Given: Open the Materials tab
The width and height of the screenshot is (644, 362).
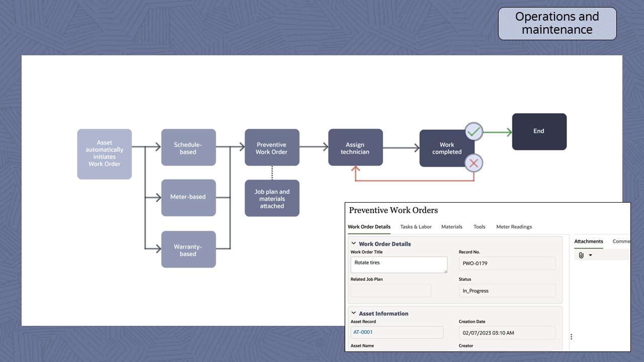Looking at the screenshot, I should click(x=451, y=227).
